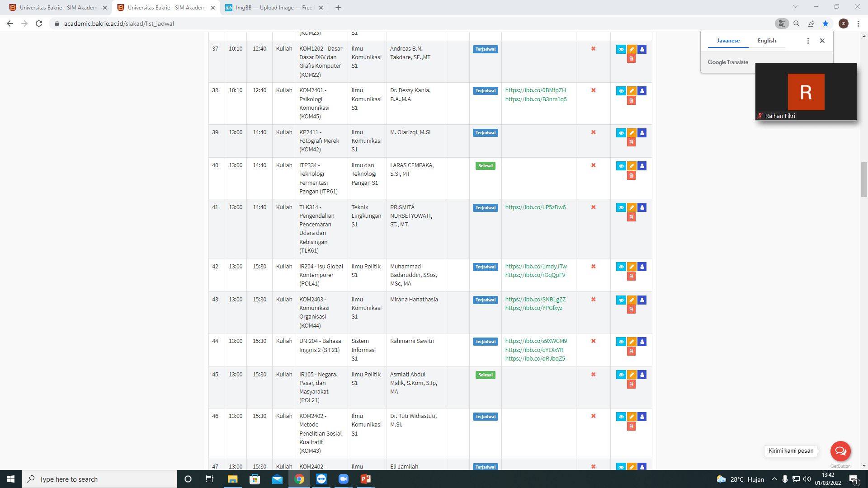Screen dimensions: 868x488
Task: Click the Selesai badge in row 40
Action: [x=486, y=166]
